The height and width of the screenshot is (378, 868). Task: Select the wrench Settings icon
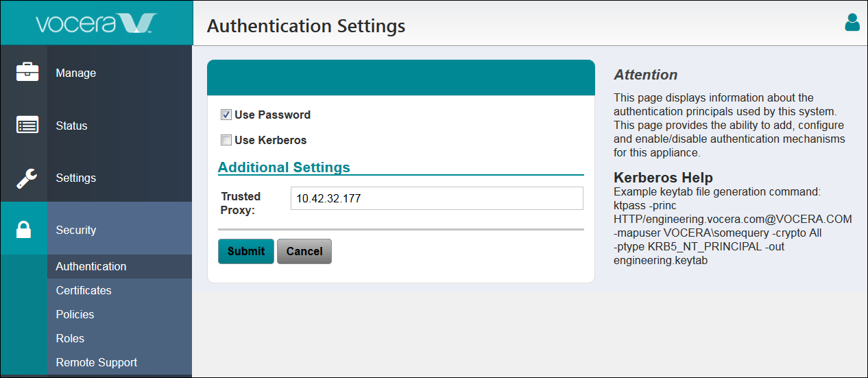coord(27,178)
